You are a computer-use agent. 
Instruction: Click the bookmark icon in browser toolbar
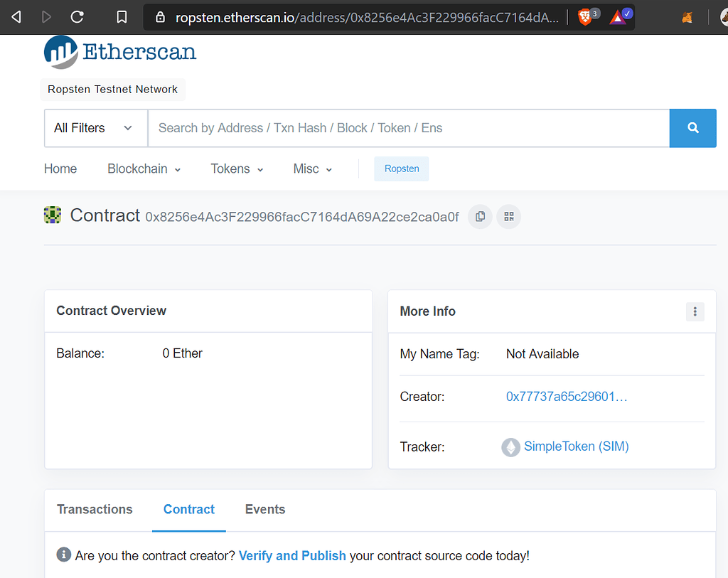tap(122, 17)
